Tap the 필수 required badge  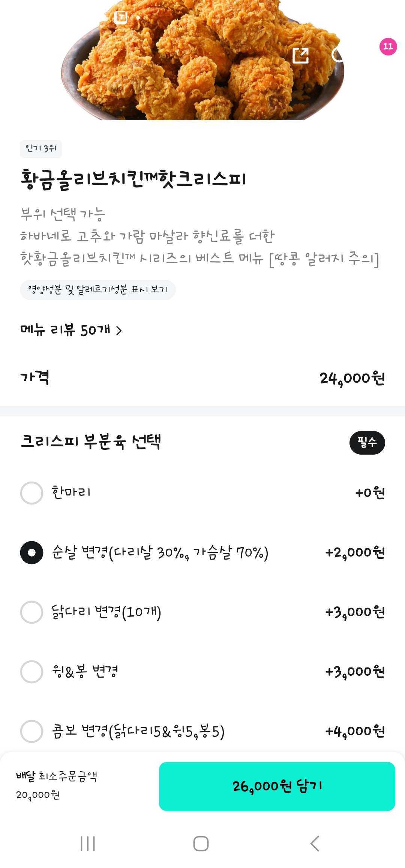[x=367, y=443]
